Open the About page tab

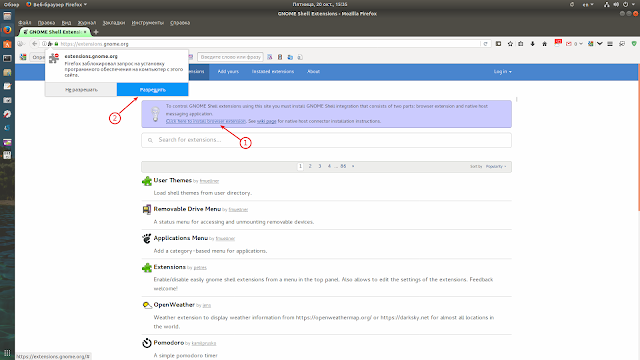point(313,71)
